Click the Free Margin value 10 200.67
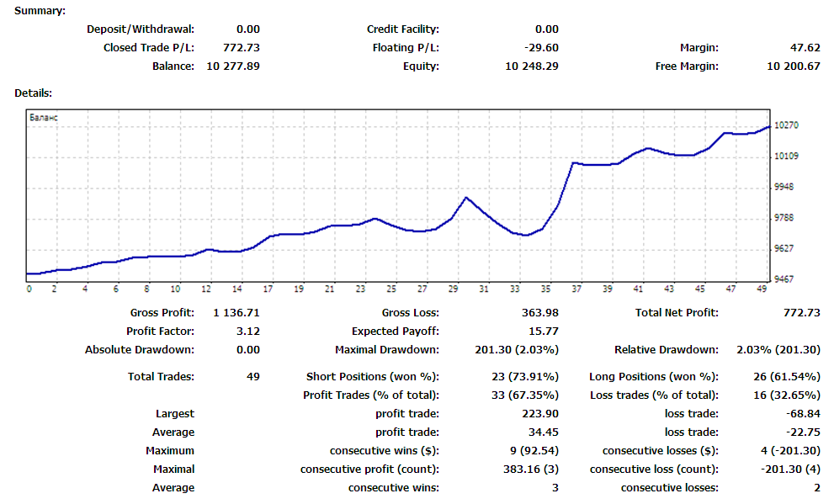This screenshot has height=504, width=834. 793,66
